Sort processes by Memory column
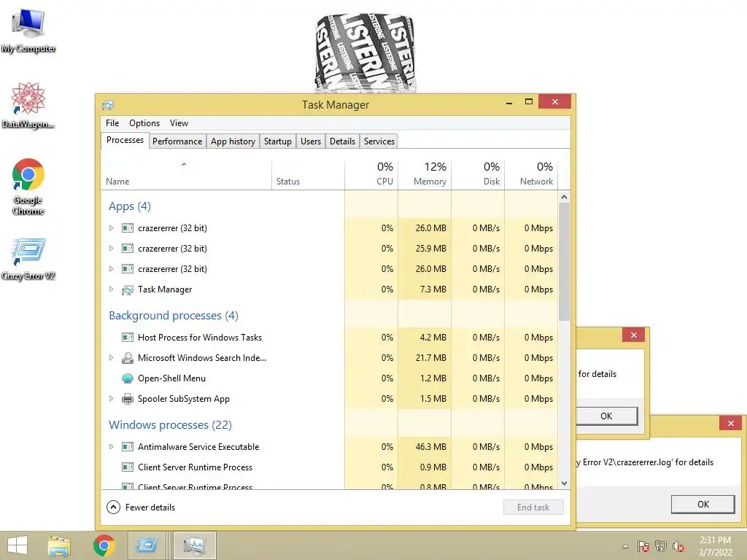Screen dimensions: 747x560 pyautogui.click(x=425, y=175)
